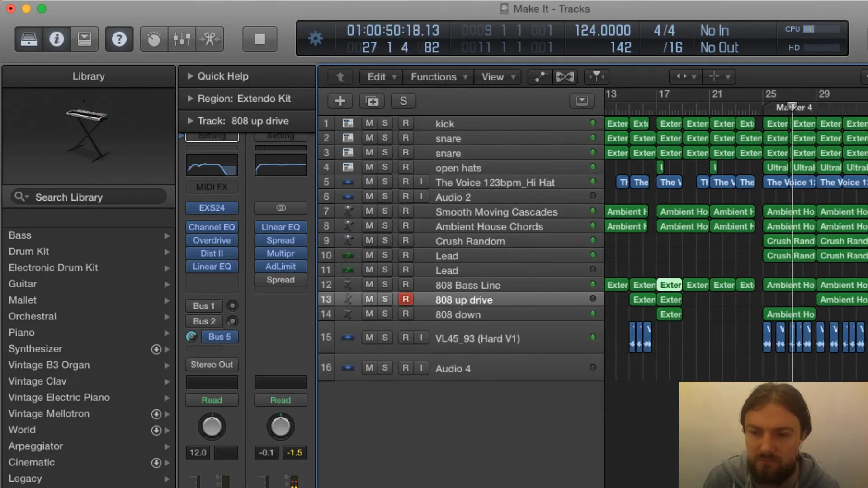The height and width of the screenshot is (488, 868).
Task: Click the Vintage Mellotron download icon
Action: (x=156, y=414)
